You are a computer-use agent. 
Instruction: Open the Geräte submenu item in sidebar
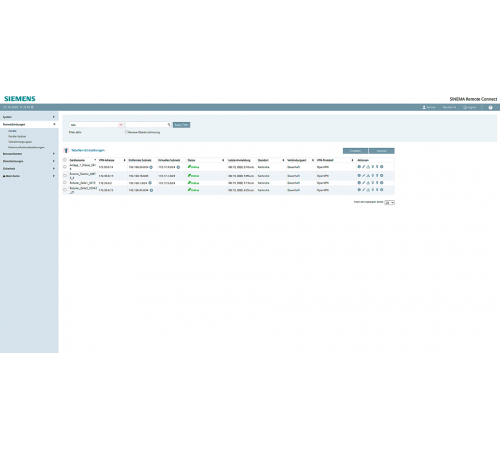[x=12, y=131]
